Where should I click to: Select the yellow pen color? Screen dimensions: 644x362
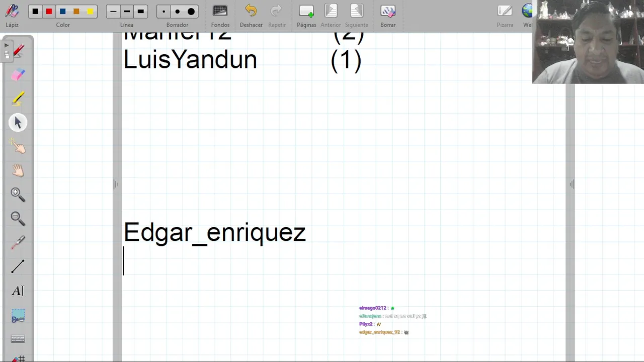point(90,12)
